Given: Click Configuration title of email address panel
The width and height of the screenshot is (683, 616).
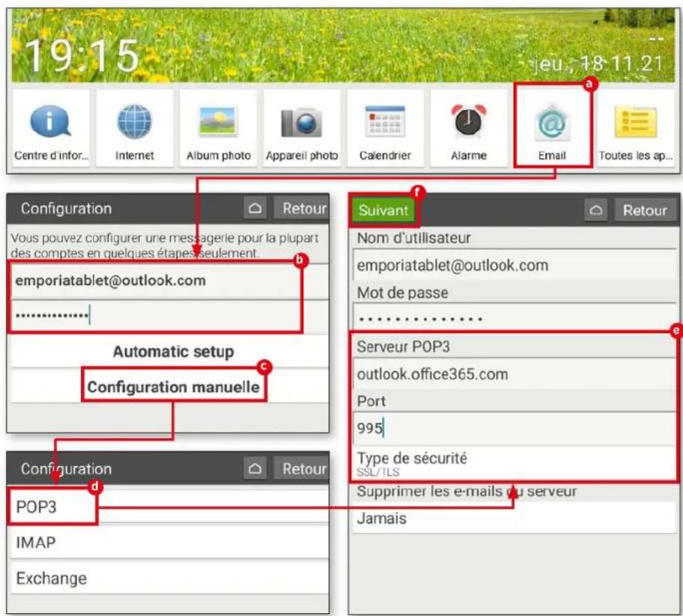Looking at the screenshot, I should pos(66,209).
